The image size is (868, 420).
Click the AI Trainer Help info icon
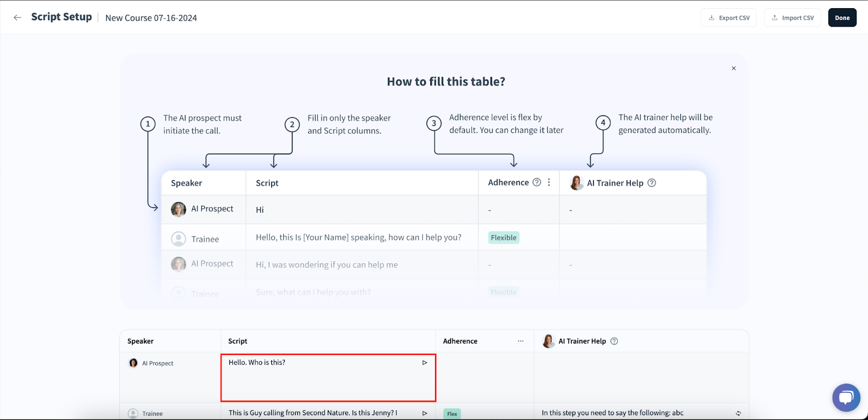pyautogui.click(x=614, y=341)
